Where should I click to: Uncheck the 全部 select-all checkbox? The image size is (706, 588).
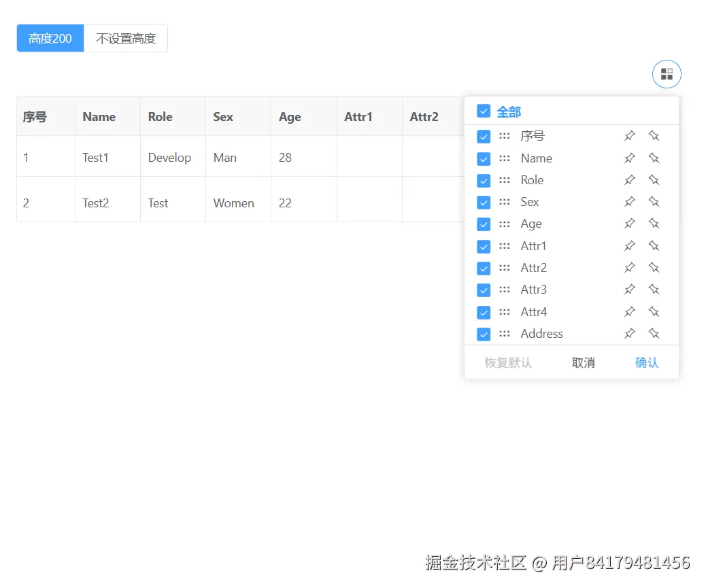[x=484, y=111]
